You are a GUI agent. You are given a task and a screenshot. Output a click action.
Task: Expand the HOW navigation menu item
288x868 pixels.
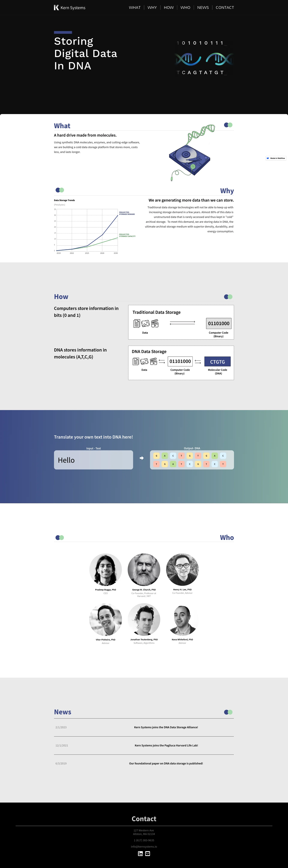pyautogui.click(x=169, y=7)
